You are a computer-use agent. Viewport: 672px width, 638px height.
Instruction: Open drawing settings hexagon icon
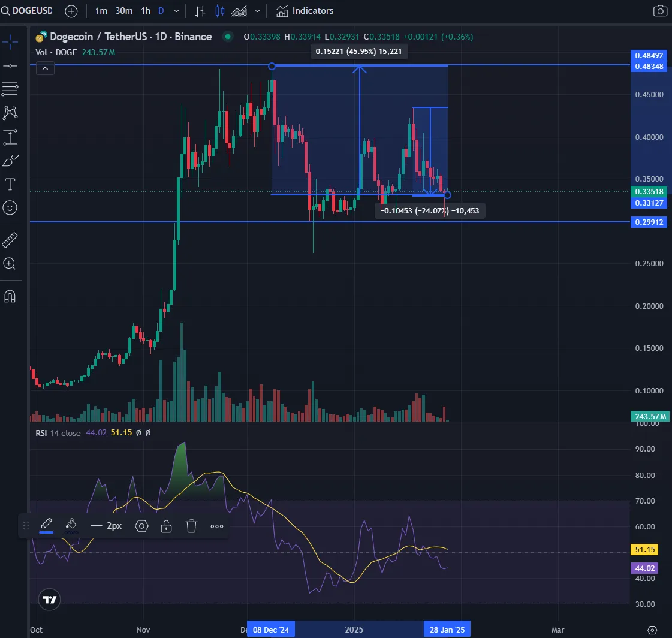pos(142,526)
